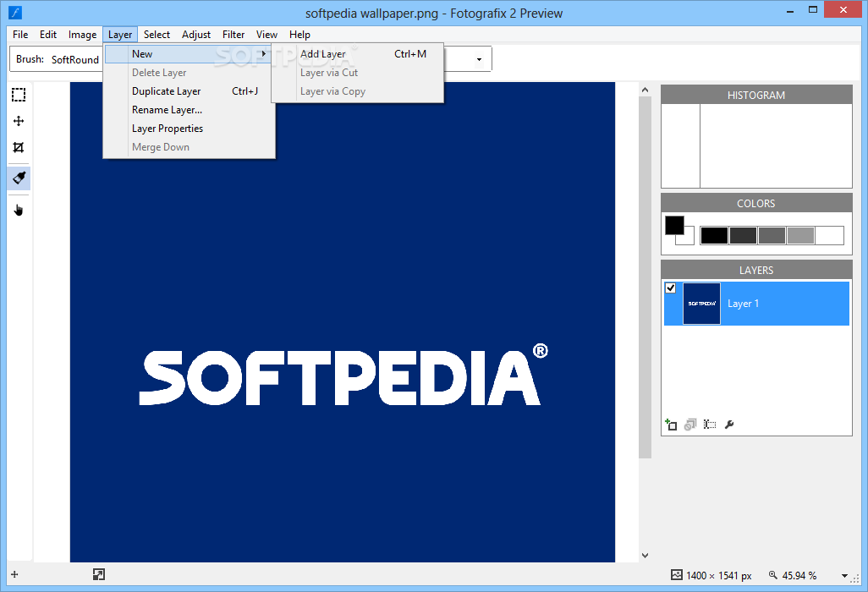Pick the black palette swatch
Image resolution: width=868 pixels, height=592 pixels.
(714, 235)
